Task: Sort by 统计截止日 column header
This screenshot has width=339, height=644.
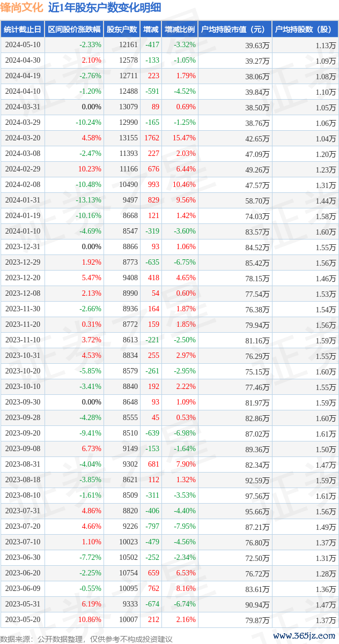Action: pyautogui.click(x=23, y=29)
